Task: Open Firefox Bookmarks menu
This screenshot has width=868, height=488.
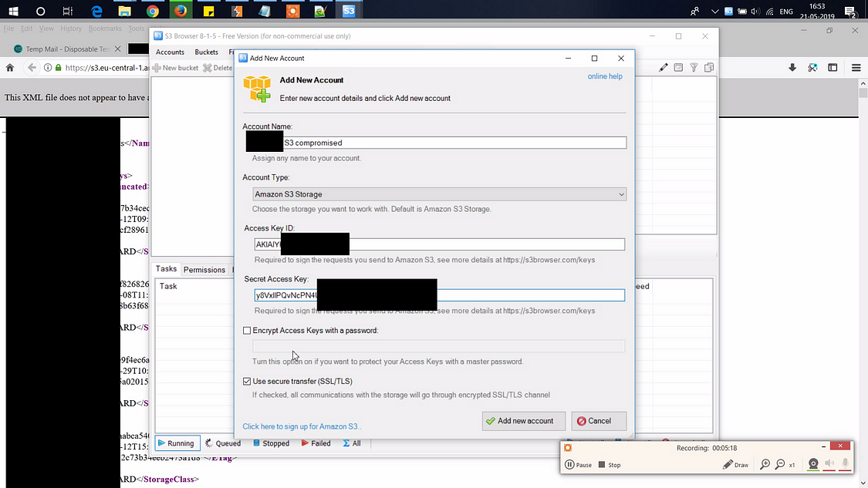Action: point(105,29)
